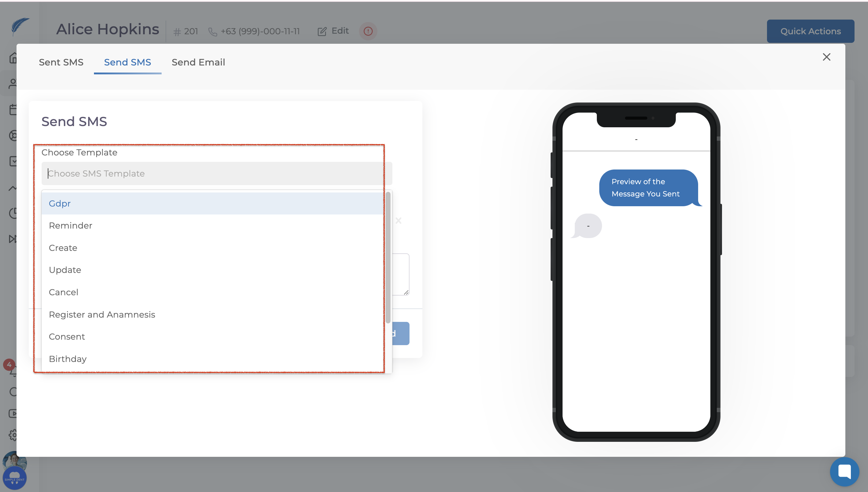The width and height of the screenshot is (868, 492).
Task: Click the phone icon next to number
Action: [213, 32]
